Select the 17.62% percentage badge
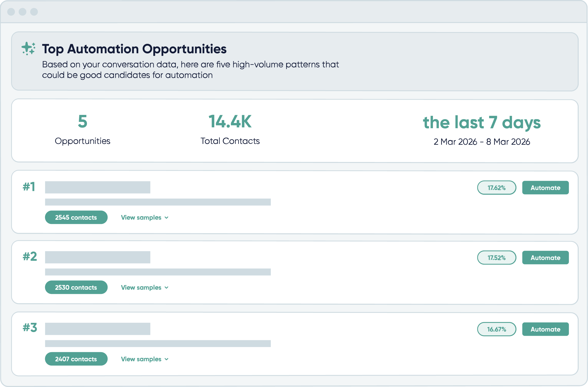 coord(497,188)
